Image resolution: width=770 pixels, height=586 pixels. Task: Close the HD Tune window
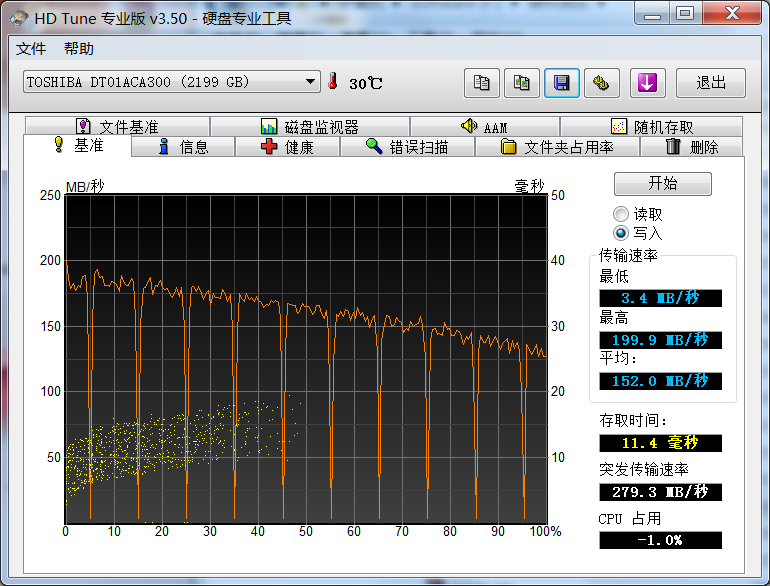[x=732, y=13]
